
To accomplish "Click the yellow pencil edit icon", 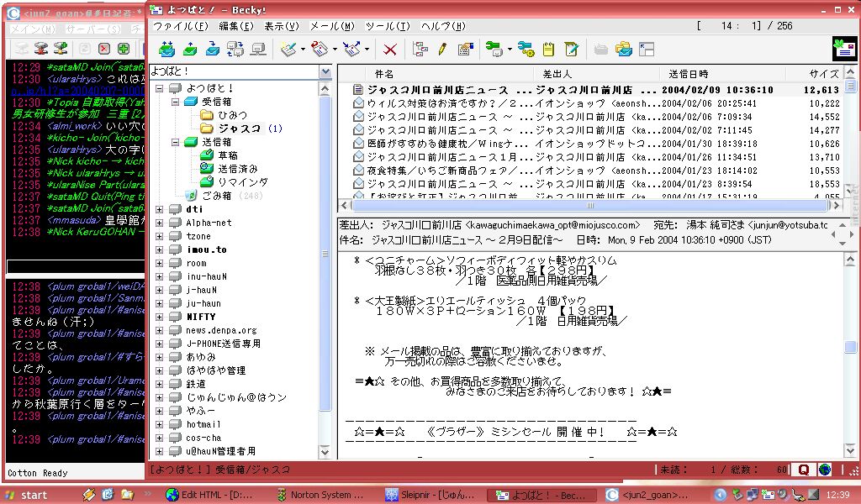I will [x=442, y=50].
